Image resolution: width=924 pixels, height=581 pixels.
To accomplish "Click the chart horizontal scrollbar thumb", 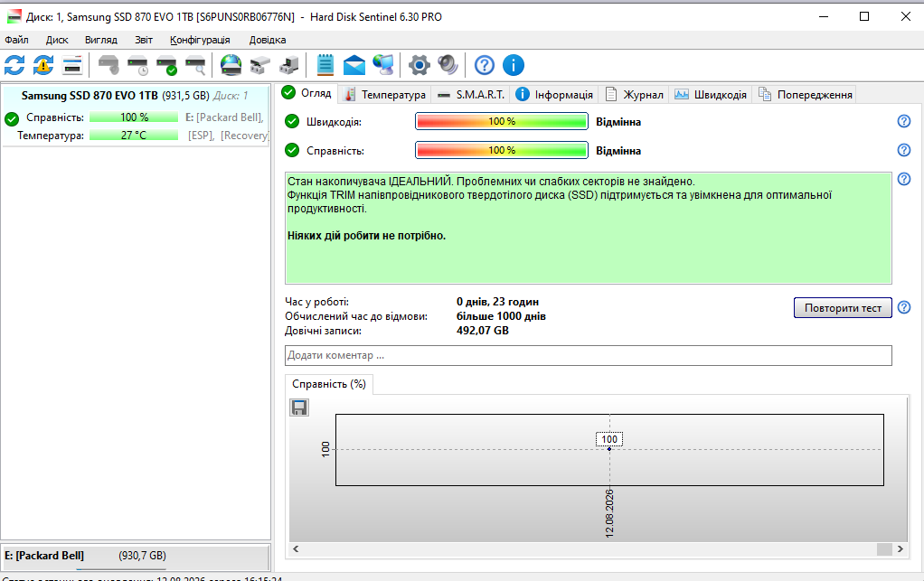I will (x=884, y=548).
